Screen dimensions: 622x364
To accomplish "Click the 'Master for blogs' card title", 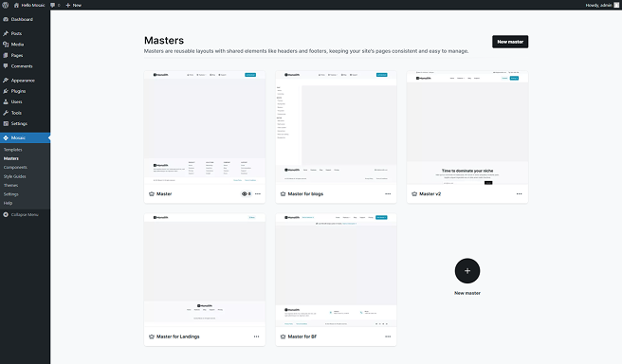I will click(305, 194).
